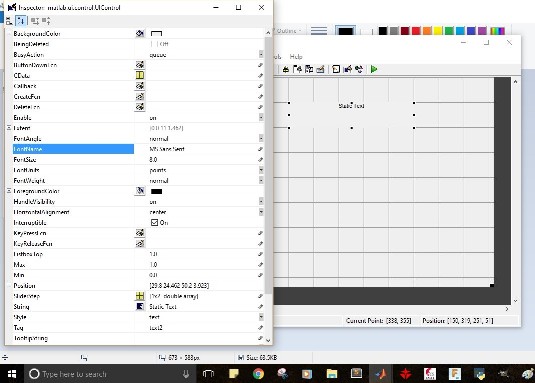Open String multi-line editor icon
This screenshot has width=535, height=383.
[x=140, y=306]
